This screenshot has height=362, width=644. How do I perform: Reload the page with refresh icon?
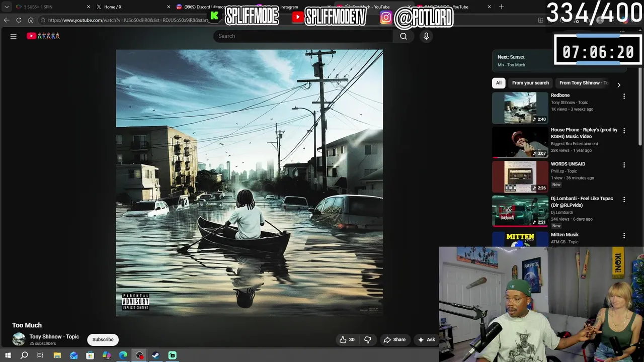pos(19,20)
